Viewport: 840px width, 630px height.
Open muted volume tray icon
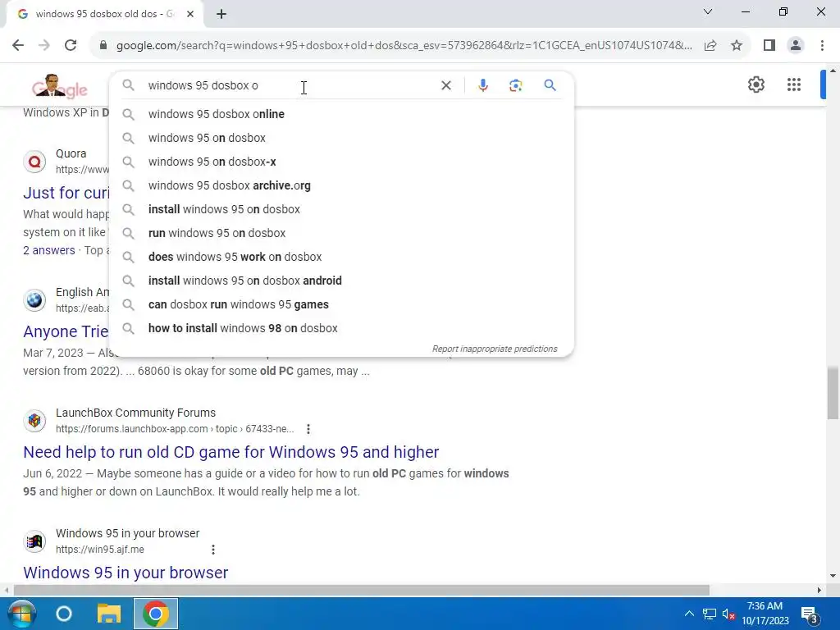[728, 614]
